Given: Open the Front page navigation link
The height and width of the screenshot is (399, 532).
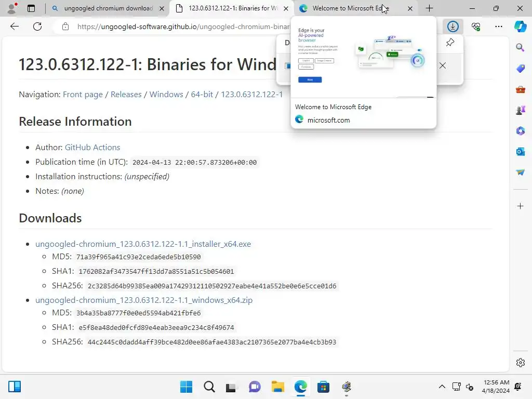Looking at the screenshot, I should [x=83, y=95].
